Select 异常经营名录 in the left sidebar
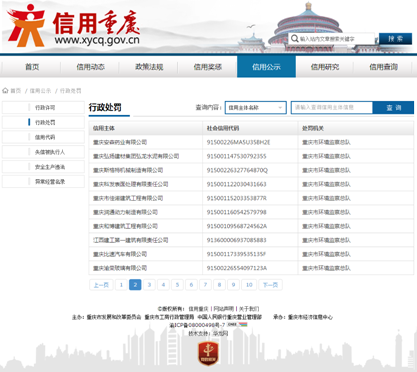417x372 pixels. pyautogui.click(x=43, y=181)
